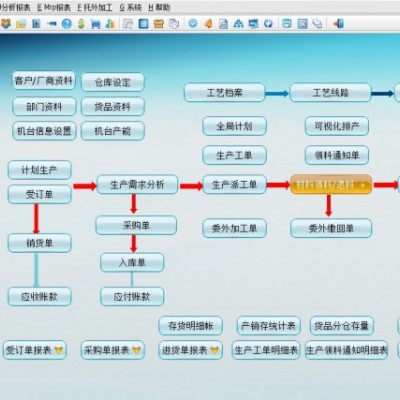Open the 产销存统计表 report

pos(268,326)
